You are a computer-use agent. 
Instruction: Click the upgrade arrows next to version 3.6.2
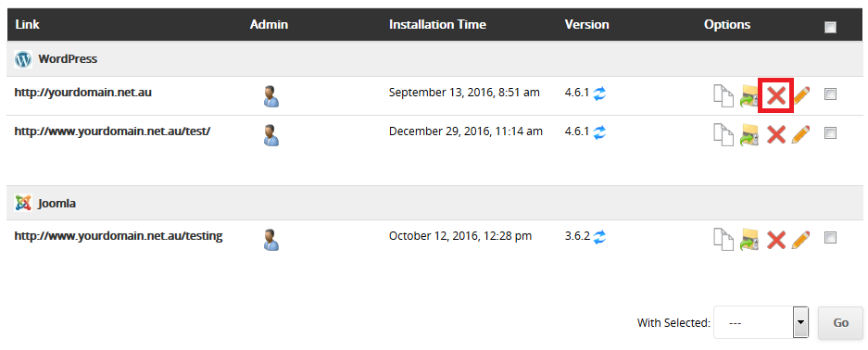point(599,237)
